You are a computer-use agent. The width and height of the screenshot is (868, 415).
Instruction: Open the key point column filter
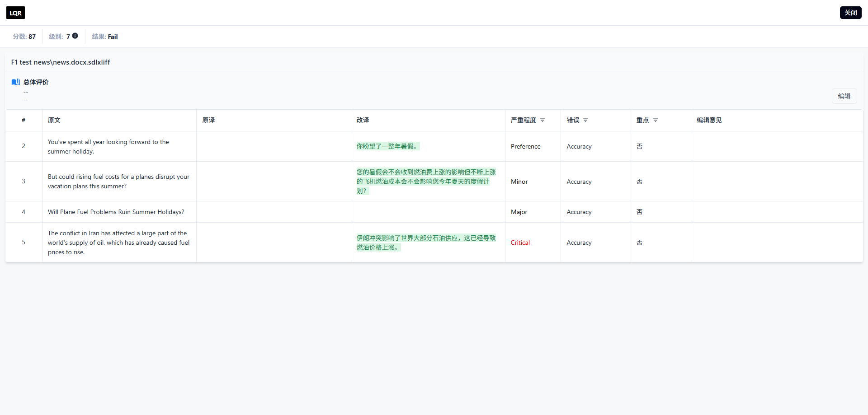(x=656, y=120)
